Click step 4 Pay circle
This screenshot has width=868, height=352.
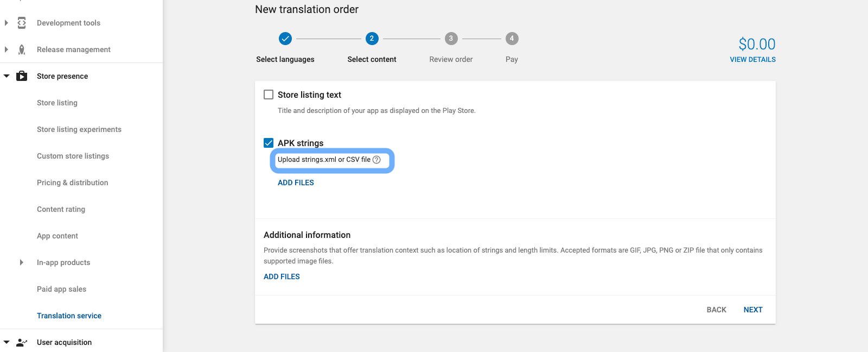[512, 39]
